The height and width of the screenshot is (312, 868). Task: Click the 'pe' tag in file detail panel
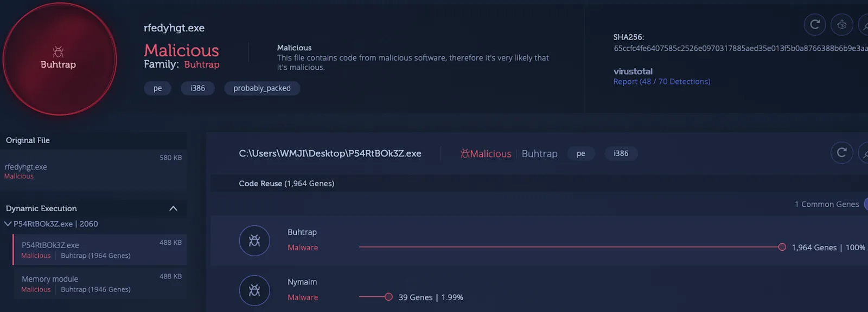pos(581,154)
